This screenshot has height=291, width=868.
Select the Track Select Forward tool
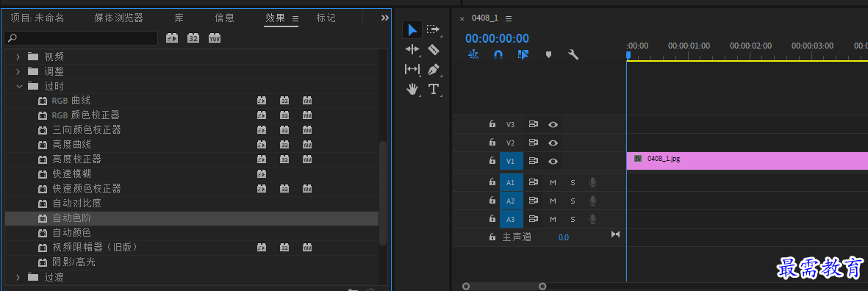(x=434, y=29)
